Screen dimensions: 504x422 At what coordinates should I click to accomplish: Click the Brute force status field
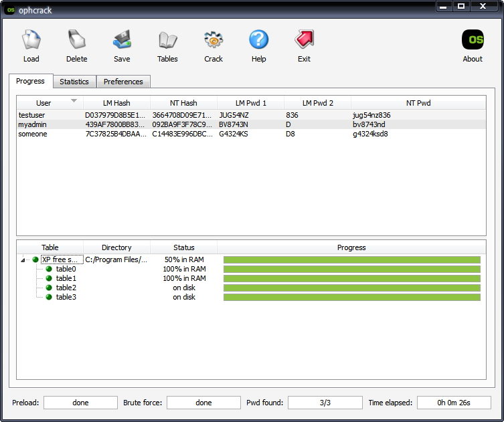point(203,403)
